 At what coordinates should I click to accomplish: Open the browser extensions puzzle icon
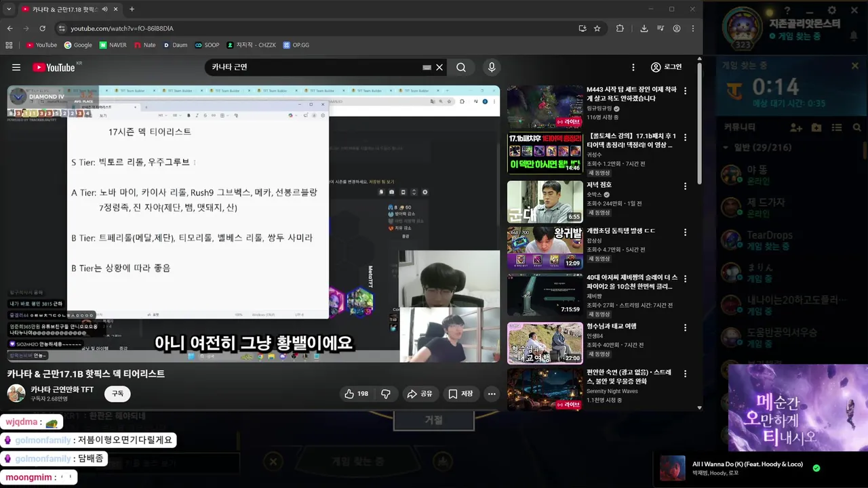(620, 28)
